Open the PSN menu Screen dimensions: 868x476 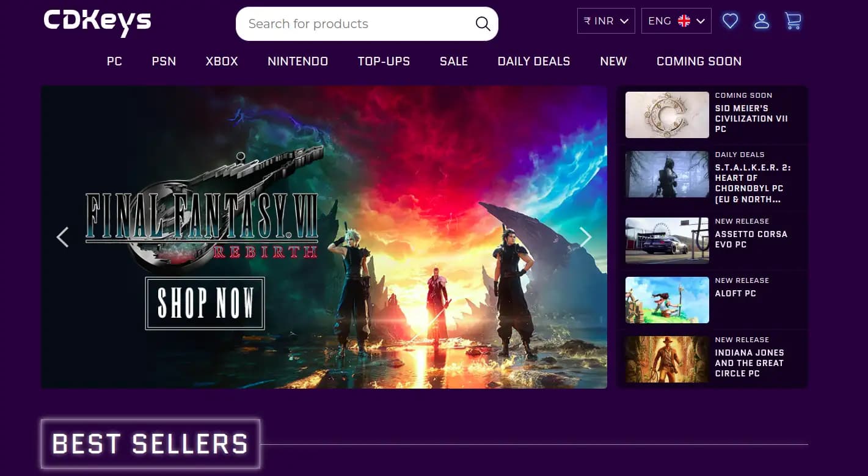coord(164,61)
